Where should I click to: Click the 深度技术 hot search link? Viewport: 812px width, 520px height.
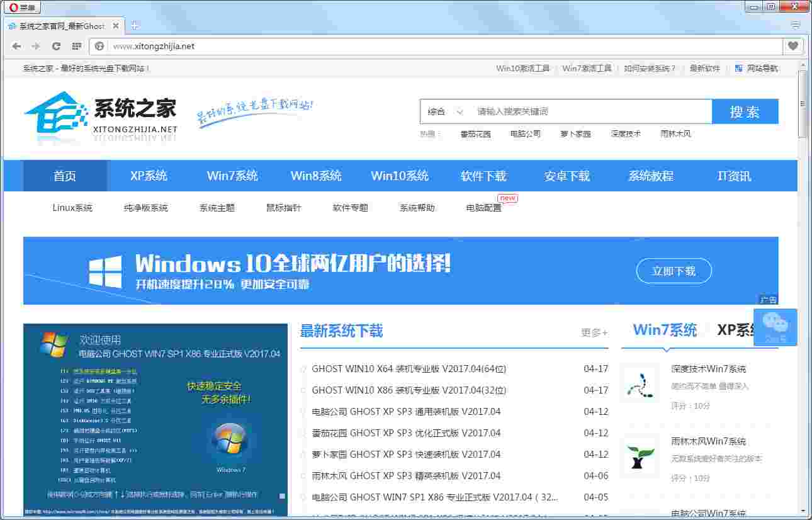tap(626, 133)
